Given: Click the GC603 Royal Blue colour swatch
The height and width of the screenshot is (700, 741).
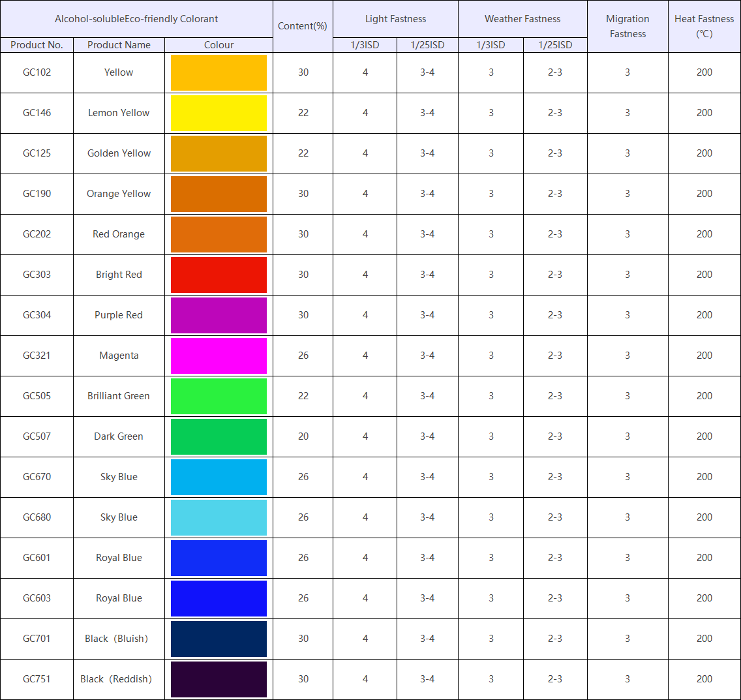Looking at the screenshot, I should (x=219, y=598).
